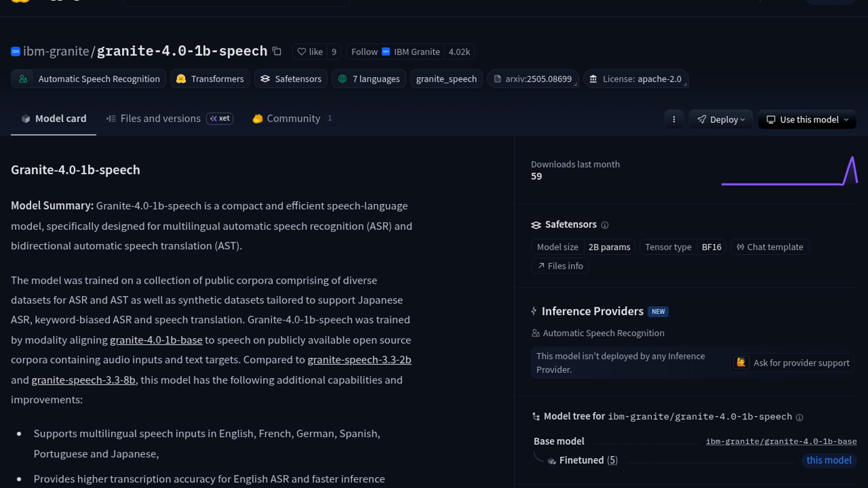Follow the IBM Granite organization

(364, 52)
